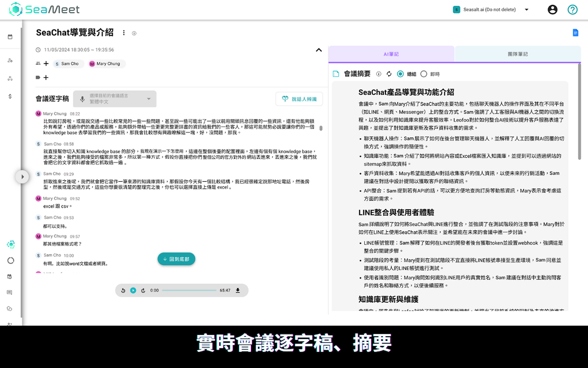Viewport: 588px width, 368px height.
Task: Add a participant with the plus icon
Action: coord(46,64)
